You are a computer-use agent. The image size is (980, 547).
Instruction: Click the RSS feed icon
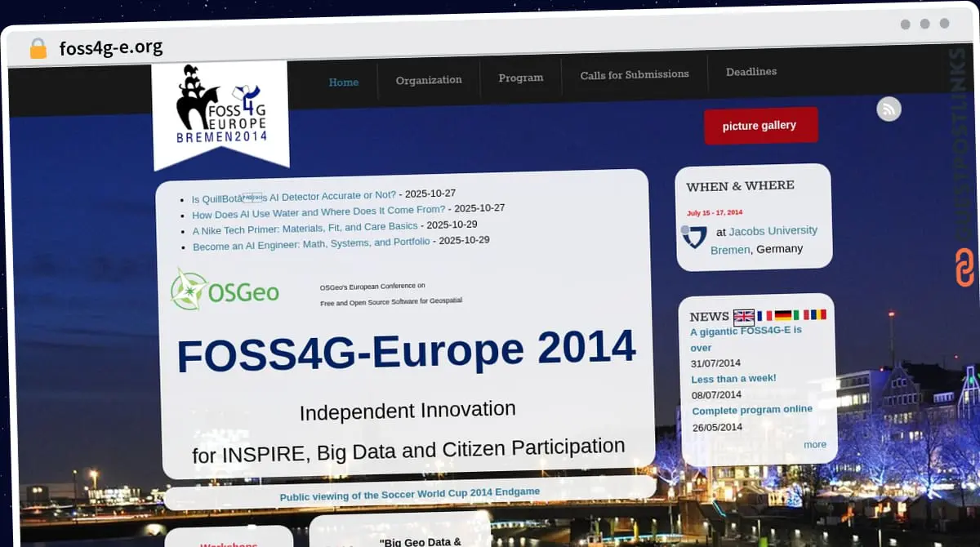[889, 109]
